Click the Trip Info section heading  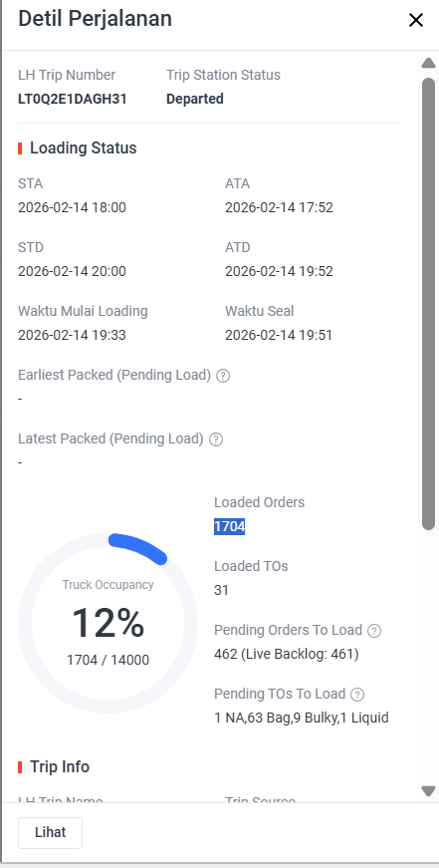[x=60, y=766]
